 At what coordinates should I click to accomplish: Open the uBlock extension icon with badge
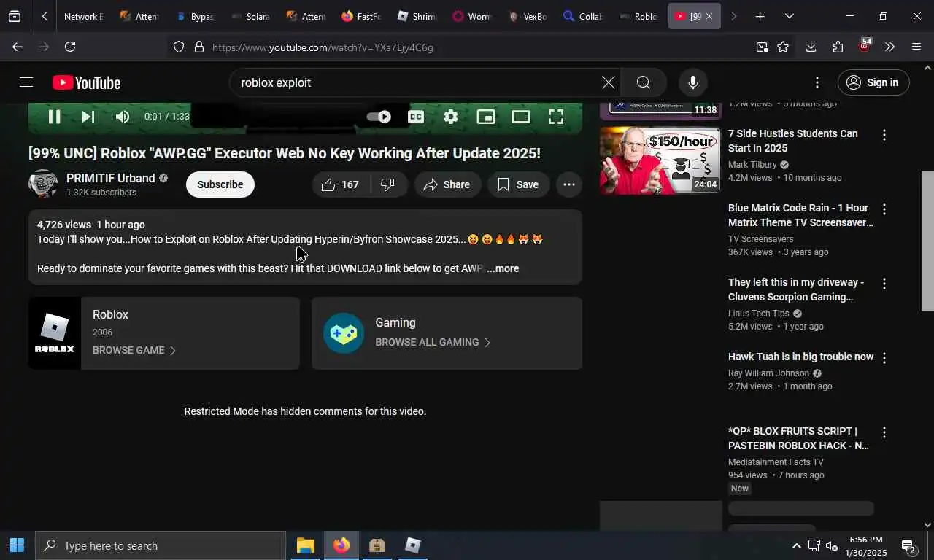click(x=865, y=45)
